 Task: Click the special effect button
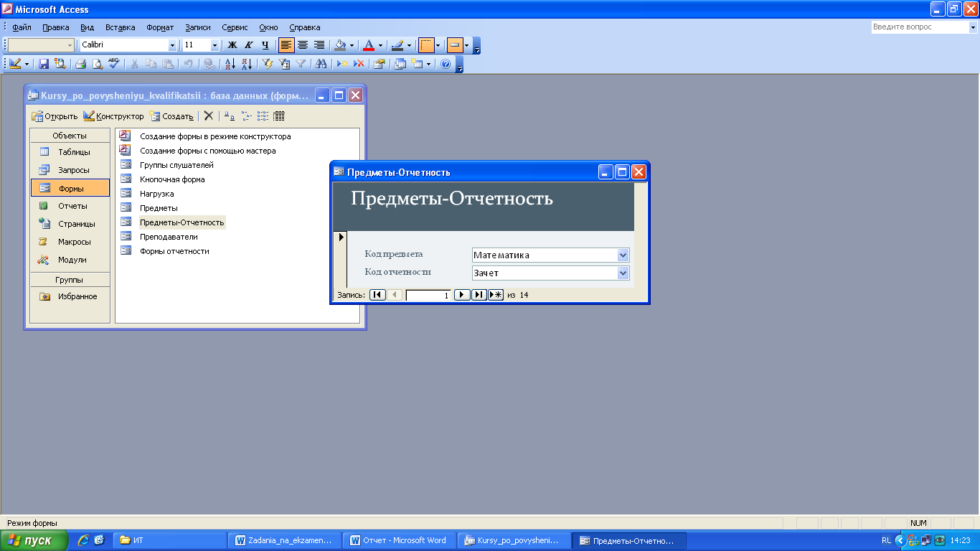pyautogui.click(x=454, y=45)
